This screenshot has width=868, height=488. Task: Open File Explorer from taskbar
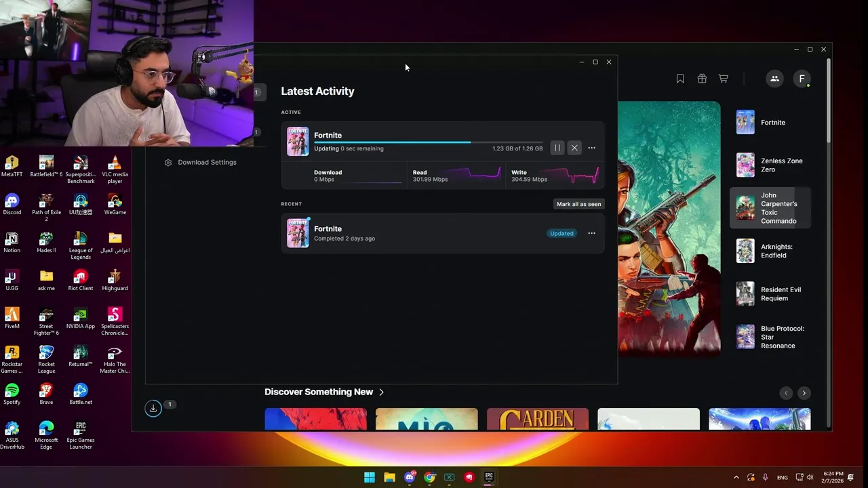click(x=389, y=477)
